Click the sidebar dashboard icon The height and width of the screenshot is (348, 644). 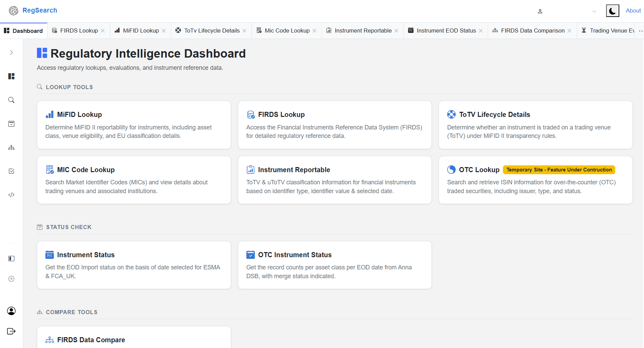coord(12,76)
